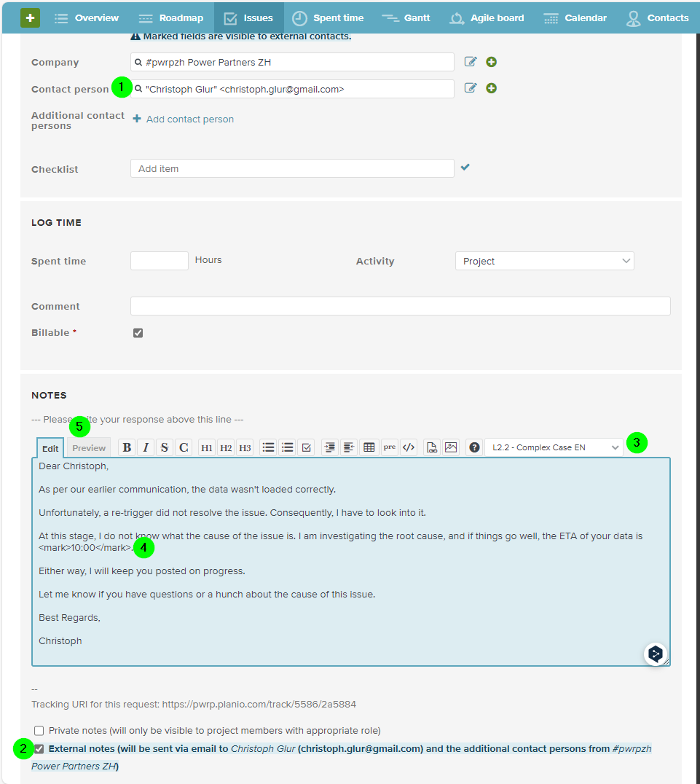
Task: Open the Agile board tab
Action: point(487,18)
